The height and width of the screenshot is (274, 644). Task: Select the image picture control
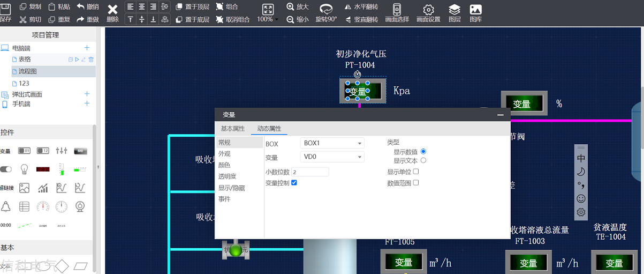pyautogui.click(x=24, y=188)
